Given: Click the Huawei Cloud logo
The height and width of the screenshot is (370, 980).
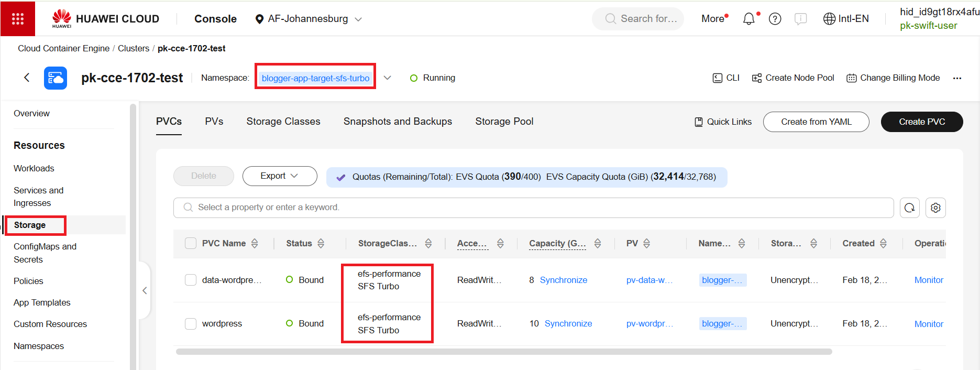Looking at the screenshot, I should [x=105, y=19].
